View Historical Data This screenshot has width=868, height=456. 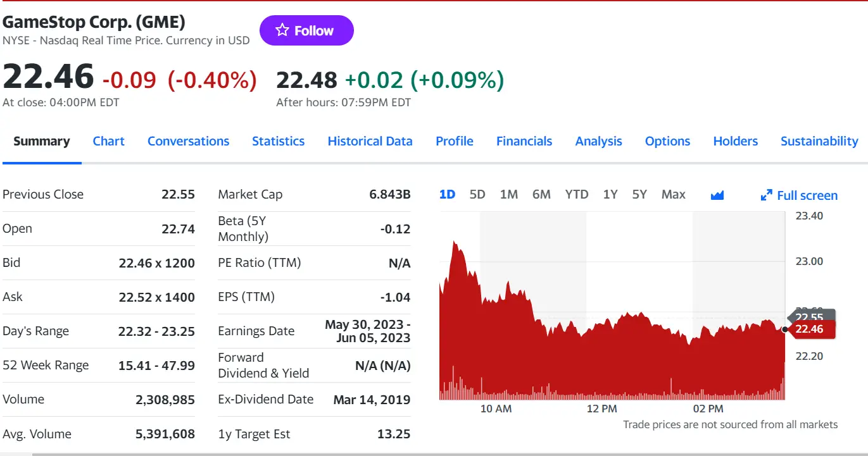[x=370, y=141]
